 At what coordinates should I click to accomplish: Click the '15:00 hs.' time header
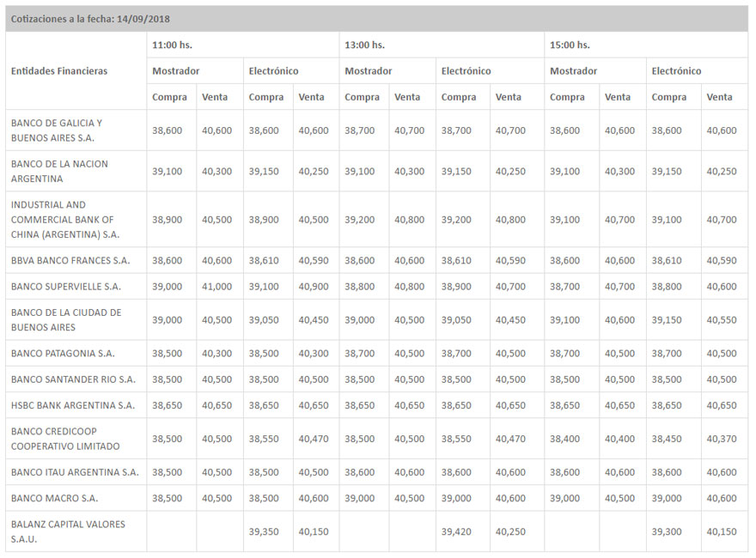tap(570, 45)
